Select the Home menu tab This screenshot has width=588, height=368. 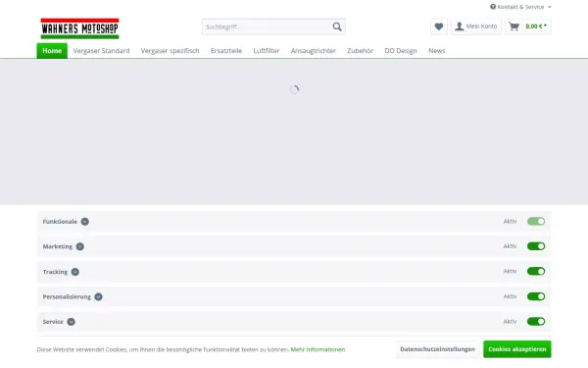[x=52, y=51]
